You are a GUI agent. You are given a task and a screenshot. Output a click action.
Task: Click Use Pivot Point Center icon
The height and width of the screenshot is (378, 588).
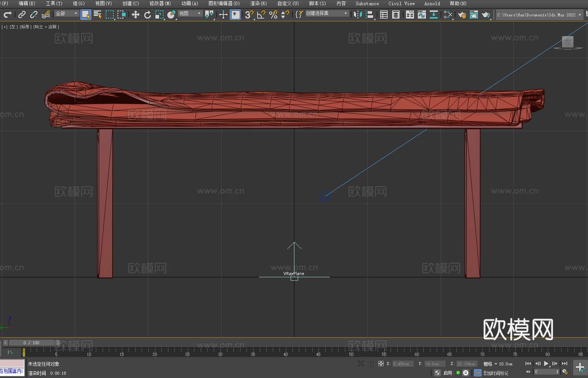point(209,14)
